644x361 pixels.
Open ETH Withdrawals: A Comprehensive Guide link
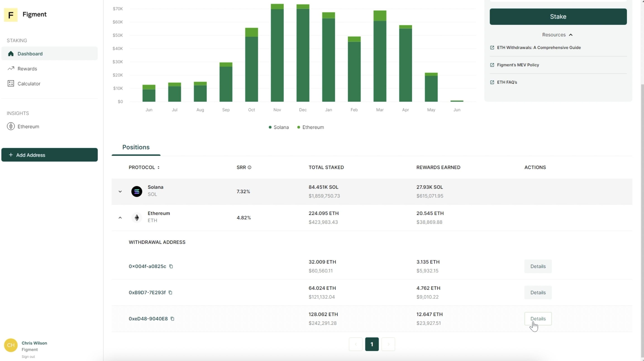pyautogui.click(x=539, y=48)
